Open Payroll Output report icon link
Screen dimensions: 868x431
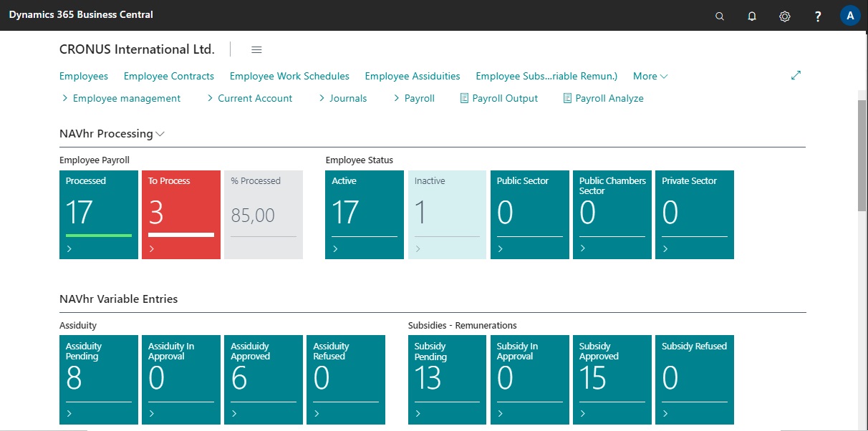tap(498, 98)
